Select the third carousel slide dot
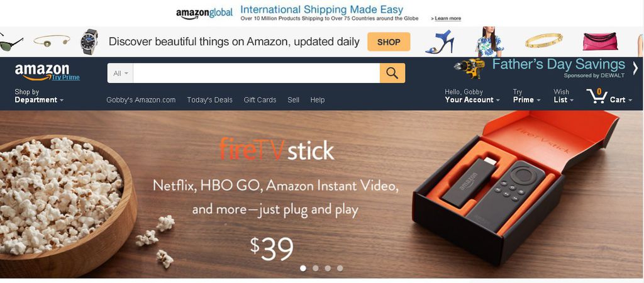The image size is (644, 283). click(328, 268)
